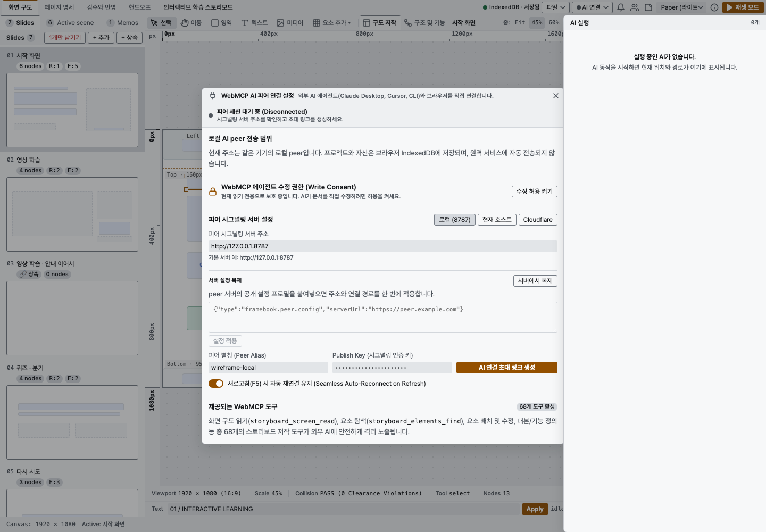The height and width of the screenshot is (532, 766).
Task: Focus the 피어 별칭 wireframe-local field
Action: pyautogui.click(x=268, y=368)
